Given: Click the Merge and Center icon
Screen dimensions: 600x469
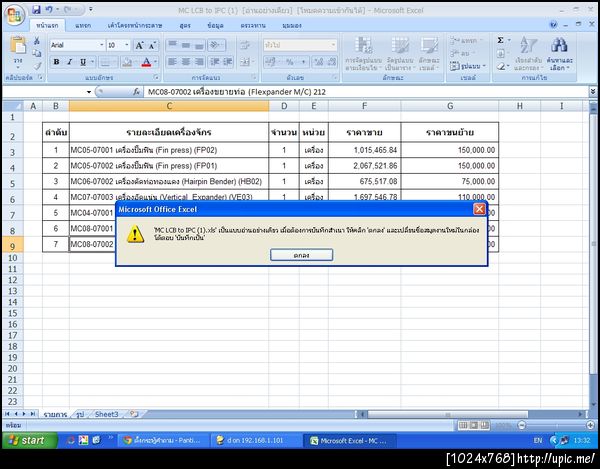Looking at the screenshot, I should pos(245,62).
